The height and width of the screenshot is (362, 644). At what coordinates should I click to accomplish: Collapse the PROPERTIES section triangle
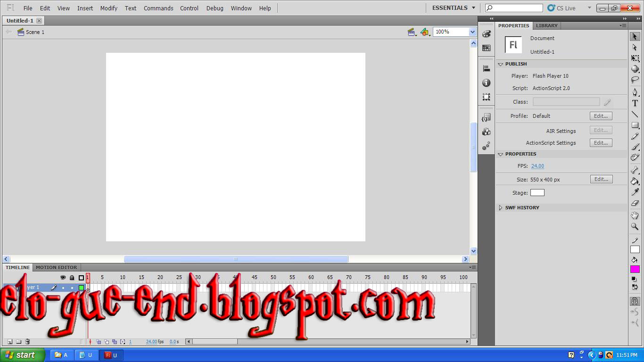click(x=500, y=154)
